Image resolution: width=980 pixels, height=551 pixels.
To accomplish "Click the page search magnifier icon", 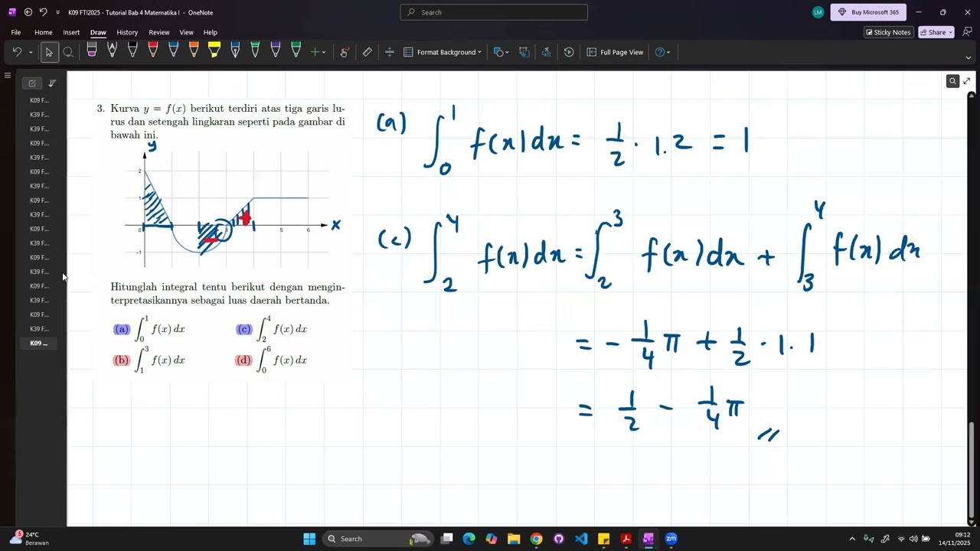I will [x=952, y=81].
